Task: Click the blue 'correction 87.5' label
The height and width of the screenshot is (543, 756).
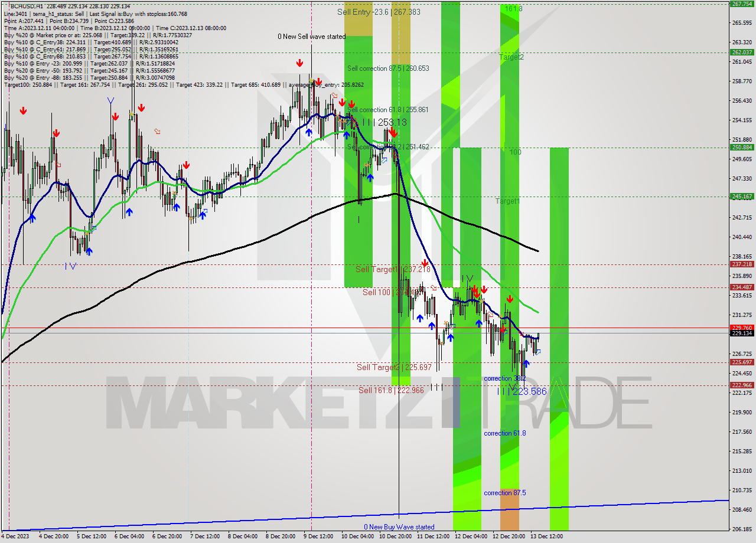Action: pos(504,493)
